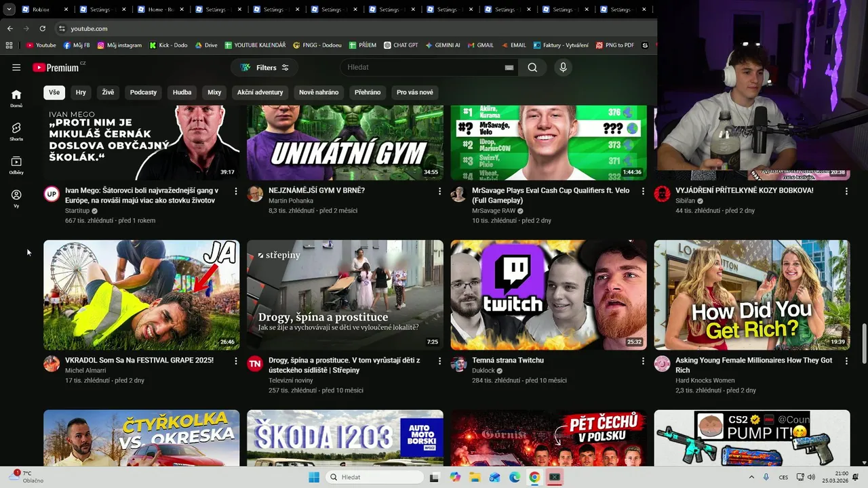Select the Hudba filter chip
The image size is (868, 488).
182,92
